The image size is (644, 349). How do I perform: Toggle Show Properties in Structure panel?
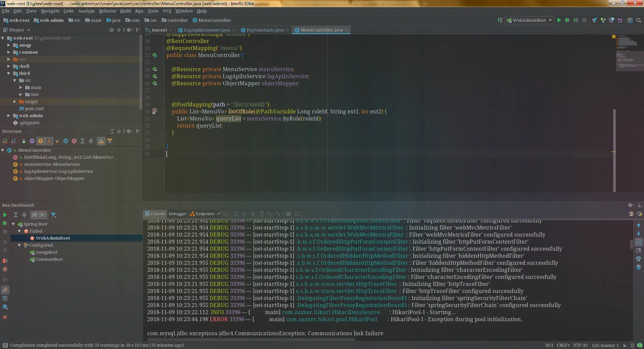point(32,141)
